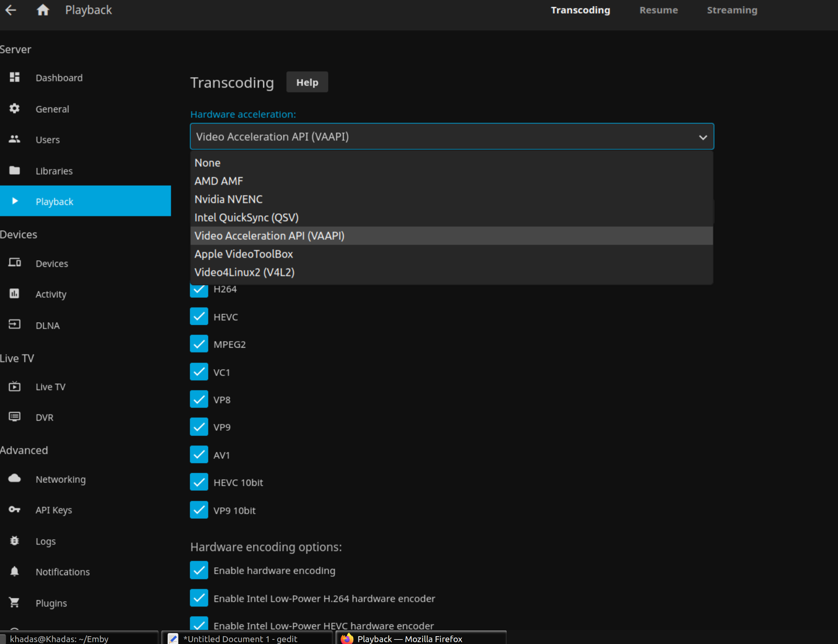Screen dimensions: 838x644
Task: Select the Users icon in the sidebar
Action: click(14, 139)
